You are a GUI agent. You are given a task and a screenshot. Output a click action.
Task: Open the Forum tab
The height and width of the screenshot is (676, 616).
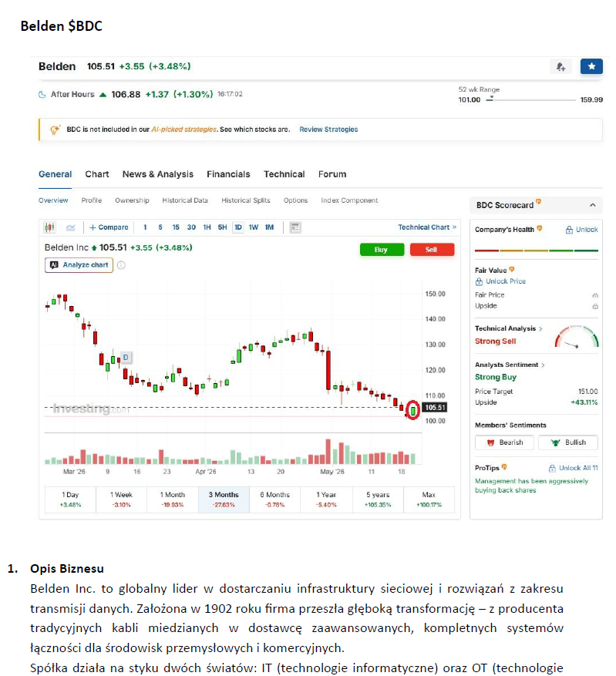coord(332,174)
